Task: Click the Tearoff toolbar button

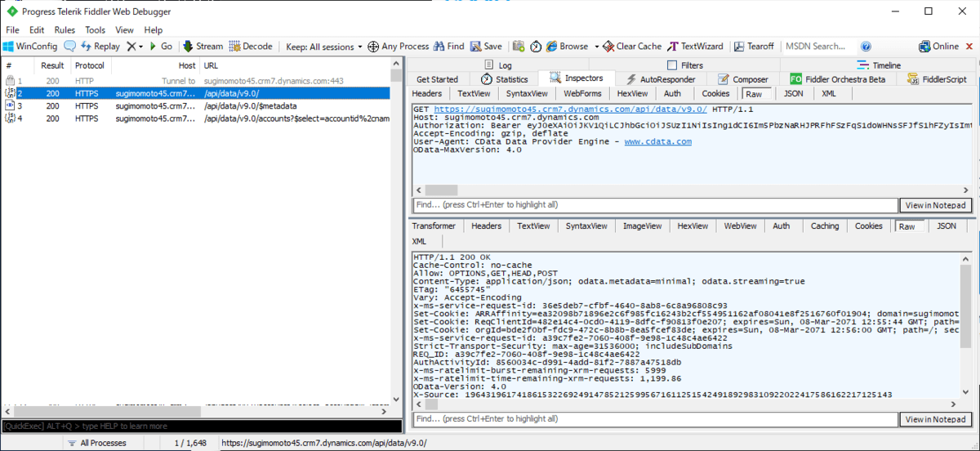Action: click(755, 47)
